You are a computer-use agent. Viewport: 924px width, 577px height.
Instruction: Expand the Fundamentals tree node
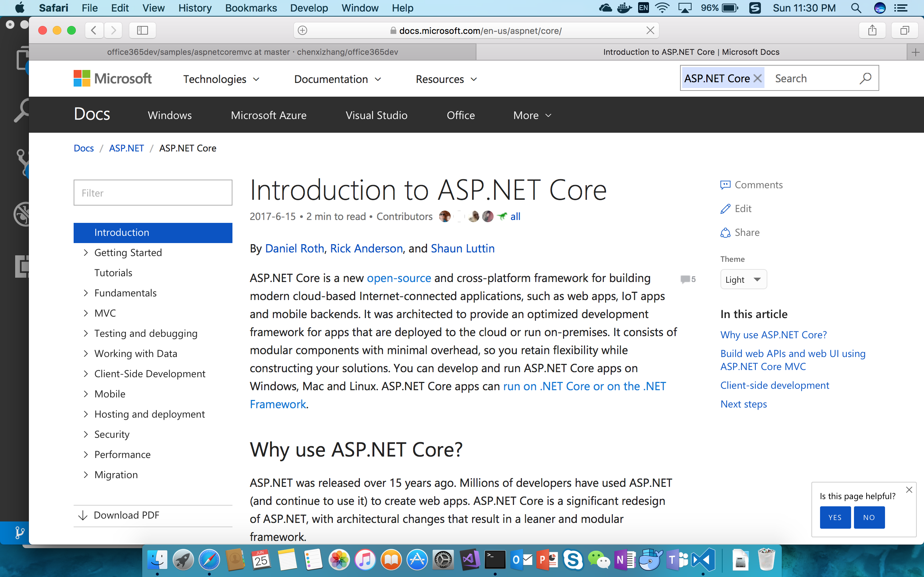(x=86, y=293)
